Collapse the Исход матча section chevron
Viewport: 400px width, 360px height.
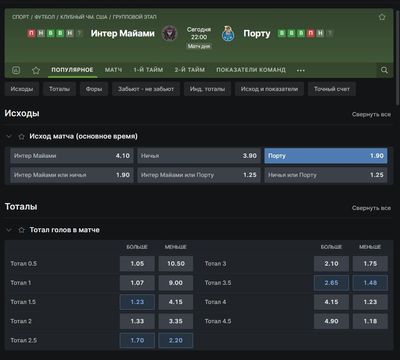[x=9, y=136]
